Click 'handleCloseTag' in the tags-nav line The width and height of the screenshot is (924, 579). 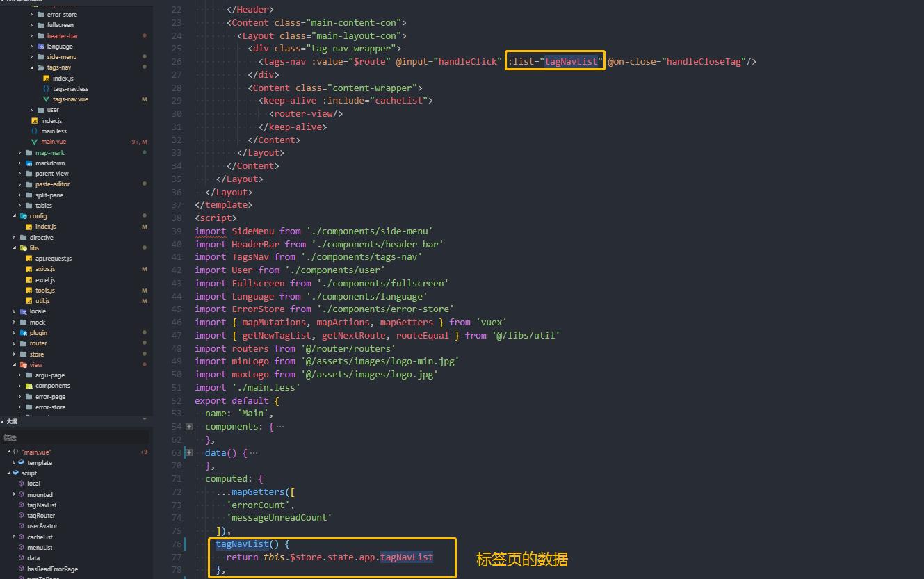pos(704,61)
